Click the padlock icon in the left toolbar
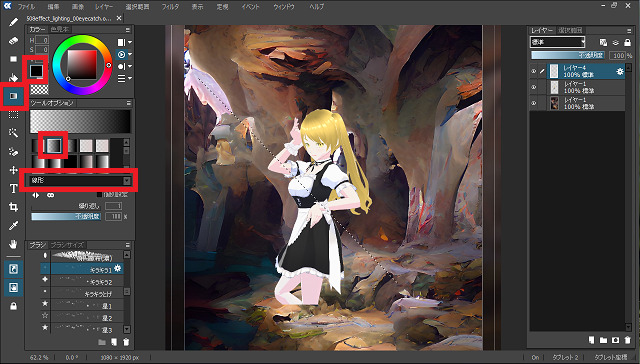 coord(13,306)
